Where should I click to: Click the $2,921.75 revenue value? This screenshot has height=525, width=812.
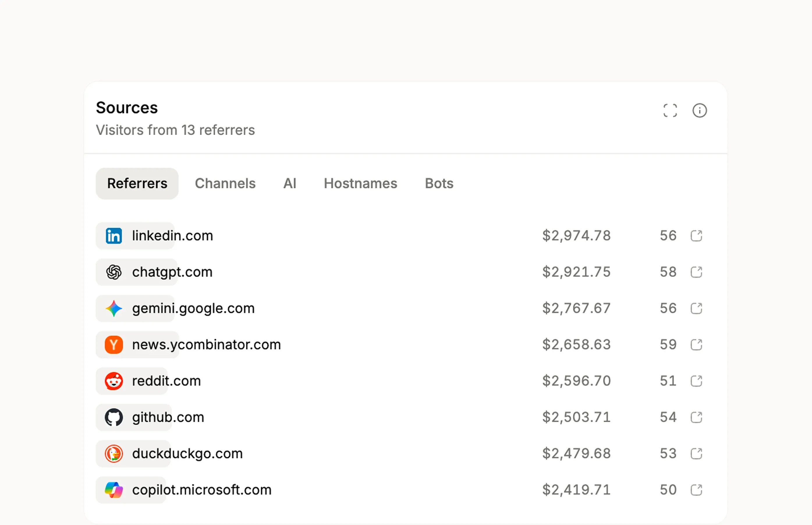(x=576, y=272)
